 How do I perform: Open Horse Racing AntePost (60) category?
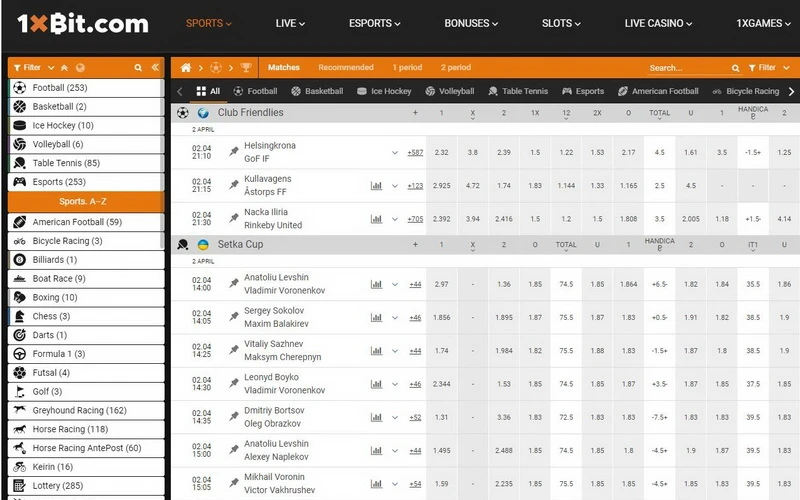point(86,448)
